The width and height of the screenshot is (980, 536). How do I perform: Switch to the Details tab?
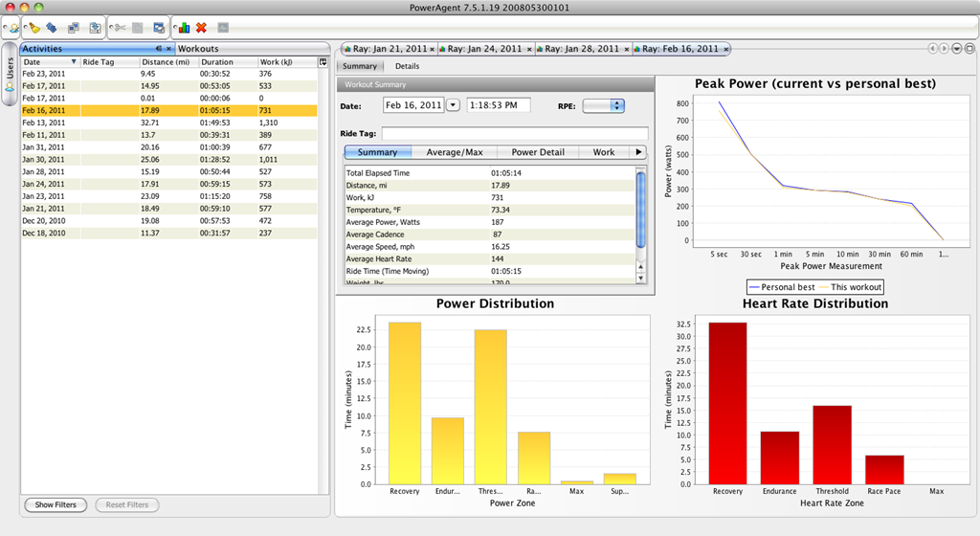tap(407, 66)
